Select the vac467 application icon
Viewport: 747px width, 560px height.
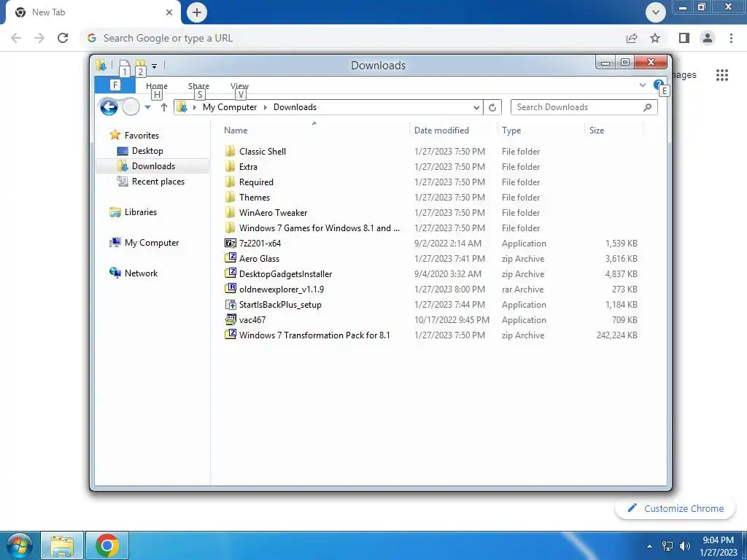tap(230, 320)
